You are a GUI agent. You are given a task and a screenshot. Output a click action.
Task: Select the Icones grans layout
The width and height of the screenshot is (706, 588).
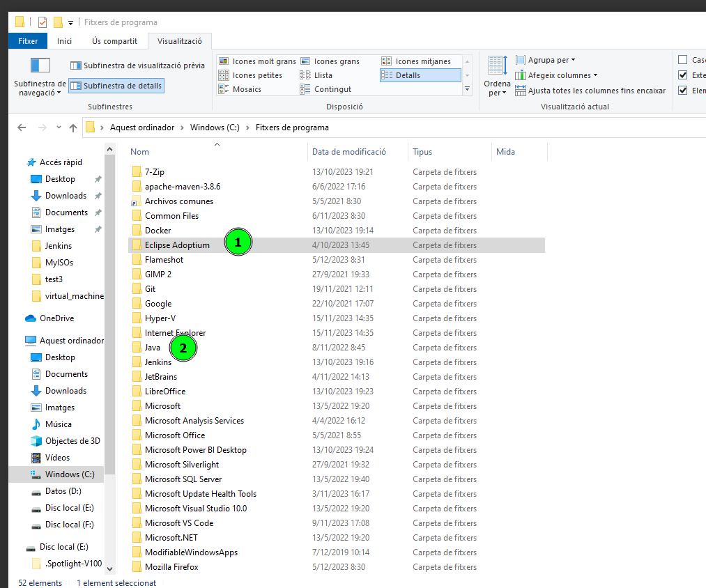click(x=330, y=61)
